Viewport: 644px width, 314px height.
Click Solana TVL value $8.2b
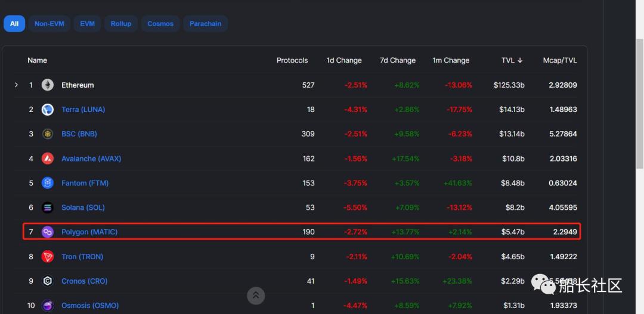[x=515, y=208]
